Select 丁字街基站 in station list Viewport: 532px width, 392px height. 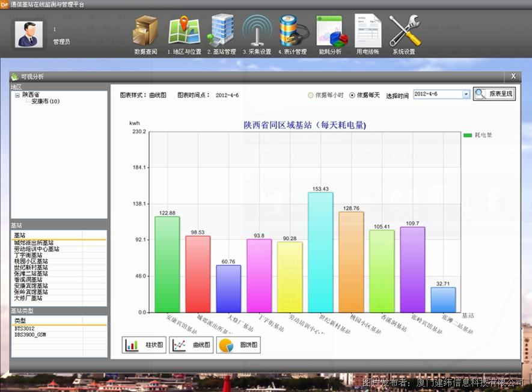pyautogui.click(x=28, y=255)
